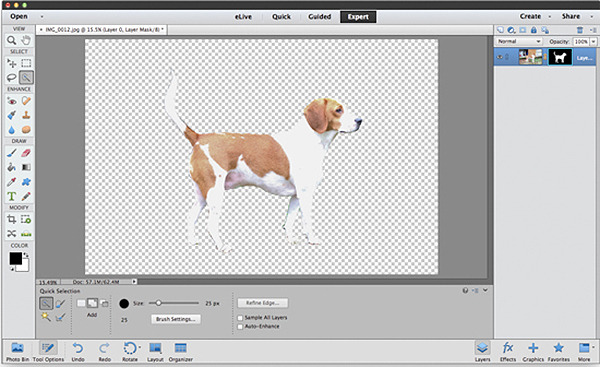This screenshot has width=600, height=367.
Task: Switch to the Quick tab
Action: 281,17
